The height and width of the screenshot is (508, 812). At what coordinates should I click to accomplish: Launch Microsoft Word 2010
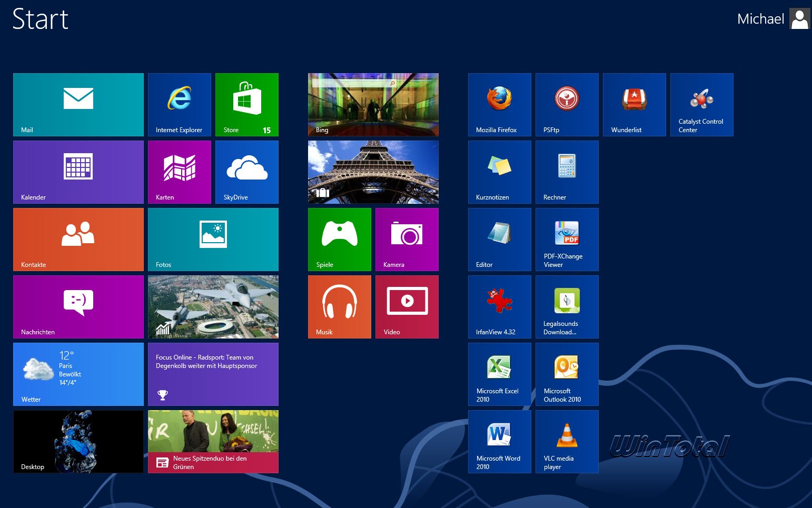pos(499,442)
